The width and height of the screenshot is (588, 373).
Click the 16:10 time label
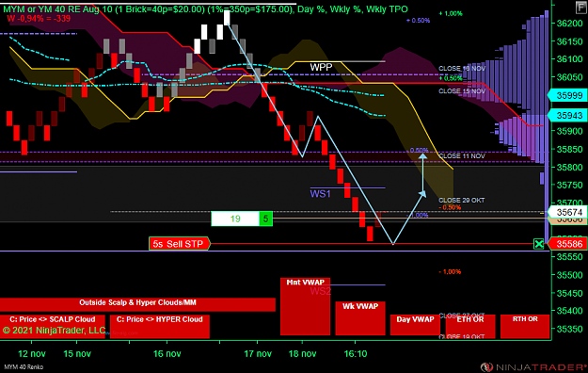pyautogui.click(x=356, y=353)
